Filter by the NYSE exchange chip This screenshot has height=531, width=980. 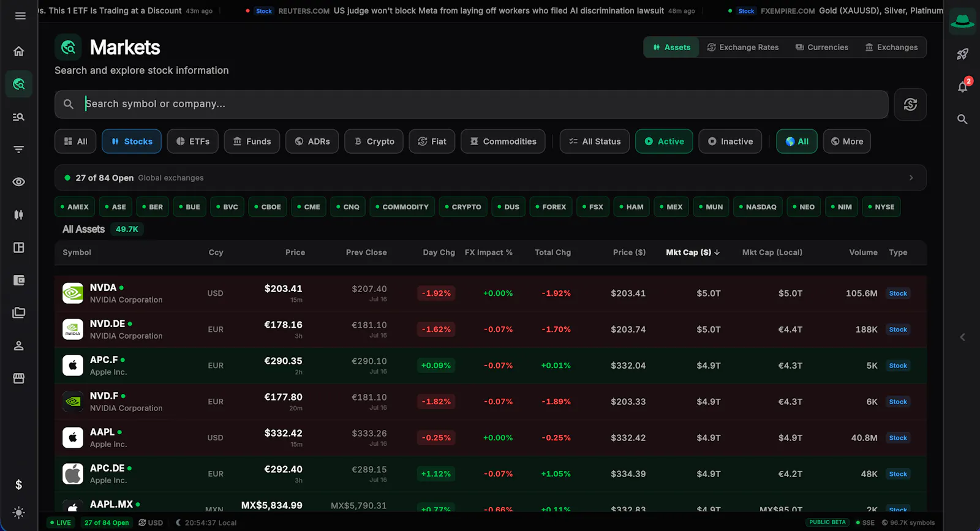(881, 207)
